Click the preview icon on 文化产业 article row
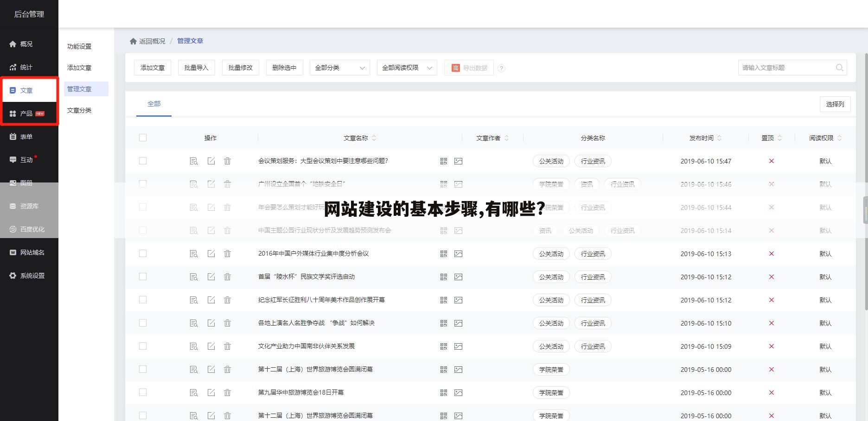Viewport: 868px width, 421px height. [194, 346]
